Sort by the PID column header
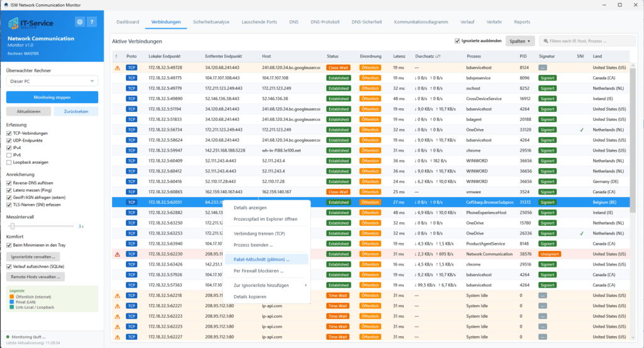Image resolution: width=644 pixels, height=348 pixels. (x=523, y=56)
